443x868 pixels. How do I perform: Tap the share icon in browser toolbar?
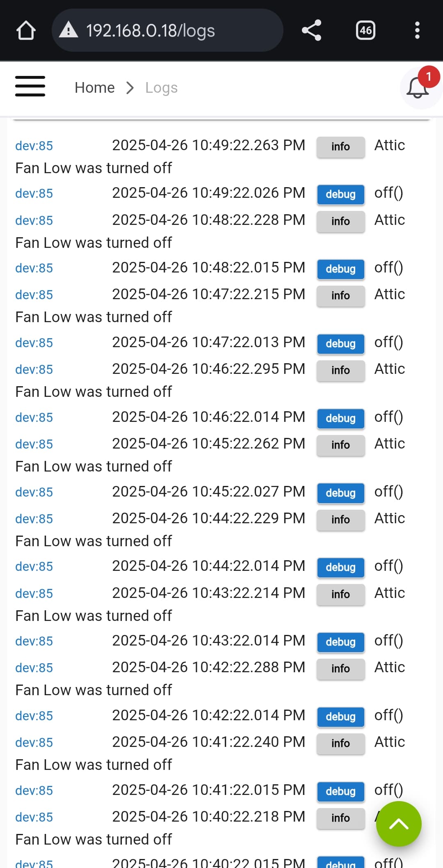coord(311,30)
